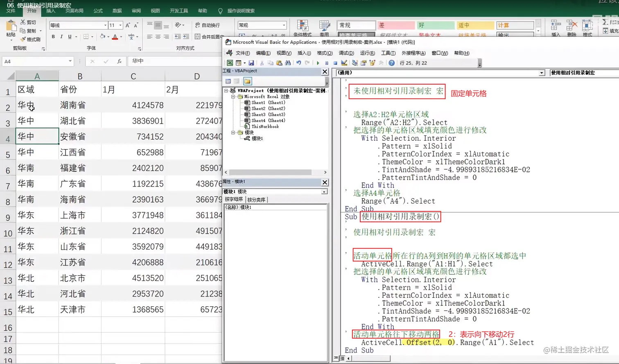Screen dimensions: 619x364
Task: Open the font name dropdown (等线)
Action: tap(105, 25)
